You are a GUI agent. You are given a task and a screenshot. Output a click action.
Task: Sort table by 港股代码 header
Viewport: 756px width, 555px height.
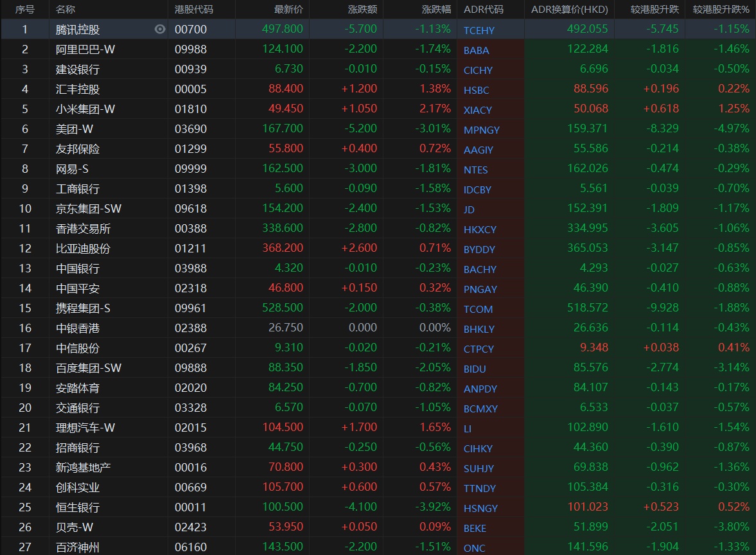[x=194, y=10]
